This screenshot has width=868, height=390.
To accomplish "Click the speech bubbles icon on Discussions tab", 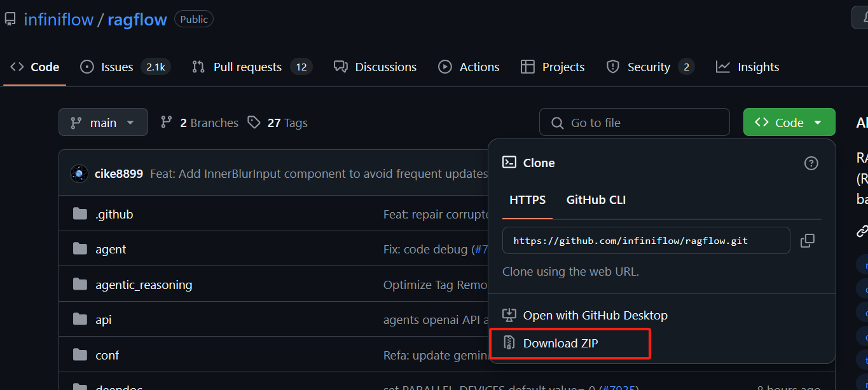I will [x=341, y=67].
